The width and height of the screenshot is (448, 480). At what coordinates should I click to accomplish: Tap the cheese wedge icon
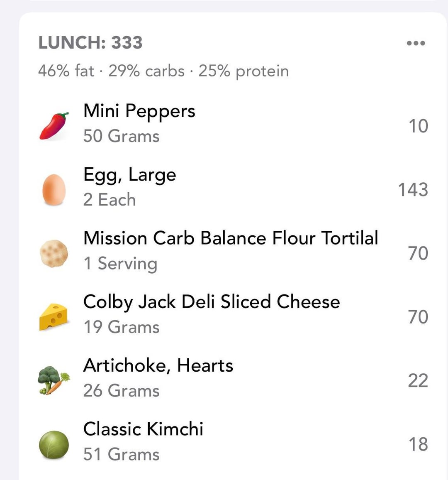54,317
